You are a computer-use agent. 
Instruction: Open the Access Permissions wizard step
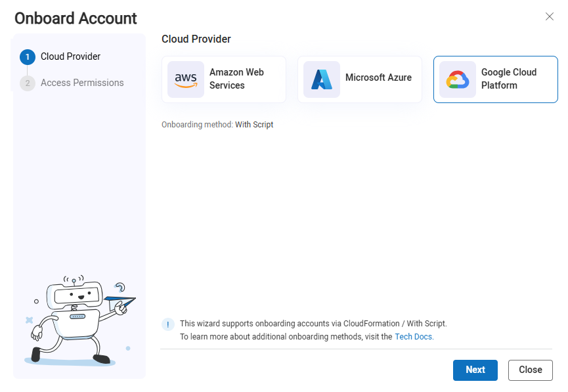[82, 83]
